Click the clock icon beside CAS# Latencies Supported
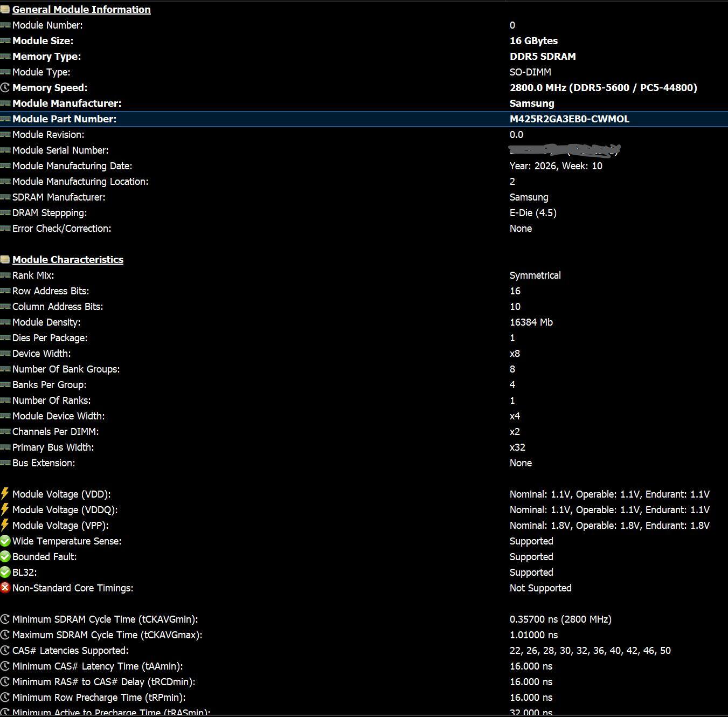 (5, 650)
